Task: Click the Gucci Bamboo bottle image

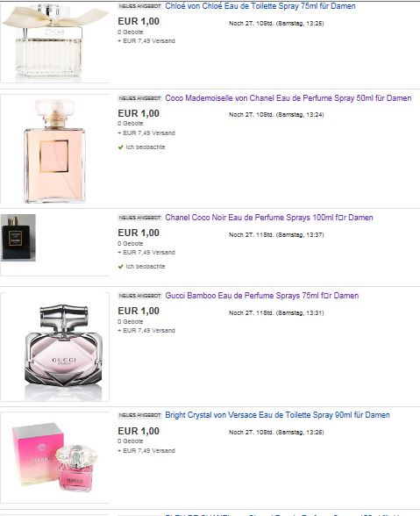Action: click(x=63, y=348)
